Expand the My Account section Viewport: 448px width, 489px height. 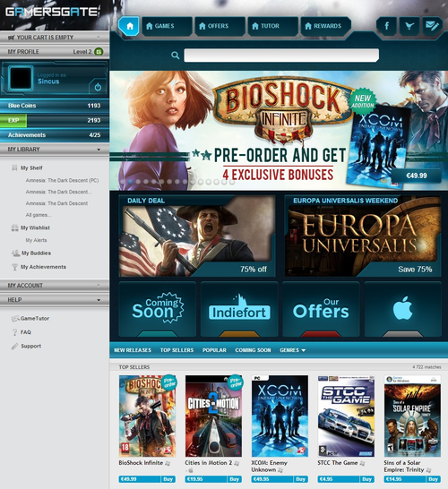click(55, 286)
